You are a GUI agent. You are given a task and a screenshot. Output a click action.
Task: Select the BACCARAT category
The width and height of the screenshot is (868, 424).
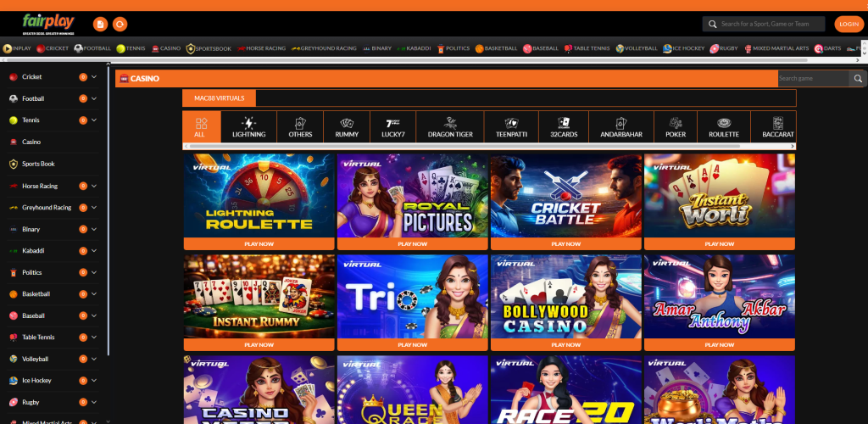[x=773, y=127]
